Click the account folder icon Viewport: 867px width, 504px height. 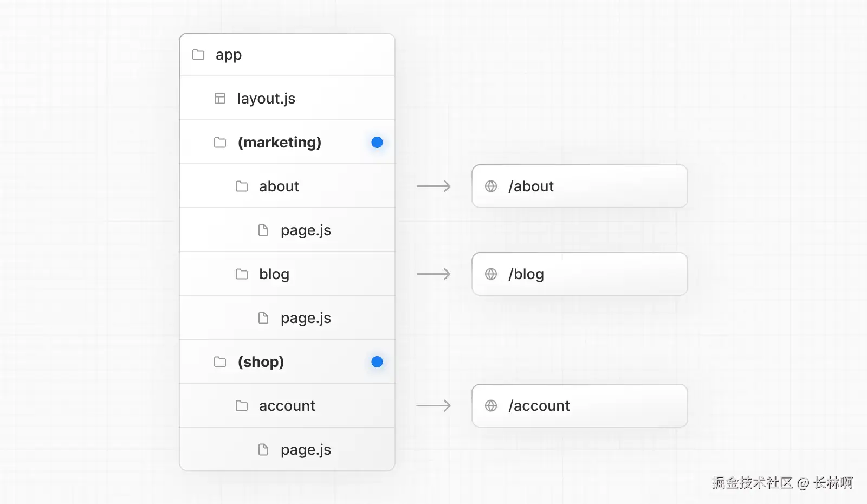tap(242, 406)
